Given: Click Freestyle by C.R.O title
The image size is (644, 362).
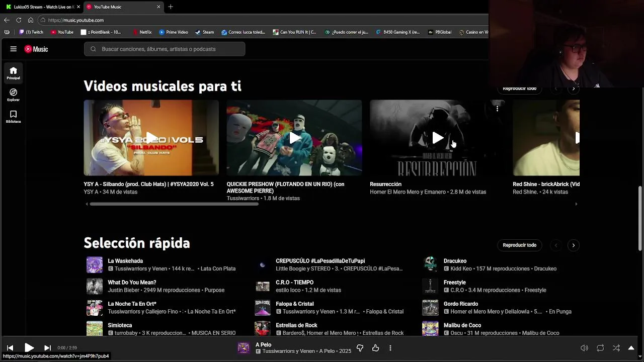Looking at the screenshot, I should pos(454,283).
